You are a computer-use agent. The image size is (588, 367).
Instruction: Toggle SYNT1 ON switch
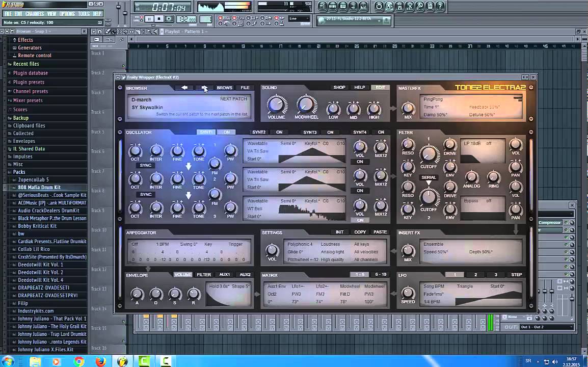(227, 132)
